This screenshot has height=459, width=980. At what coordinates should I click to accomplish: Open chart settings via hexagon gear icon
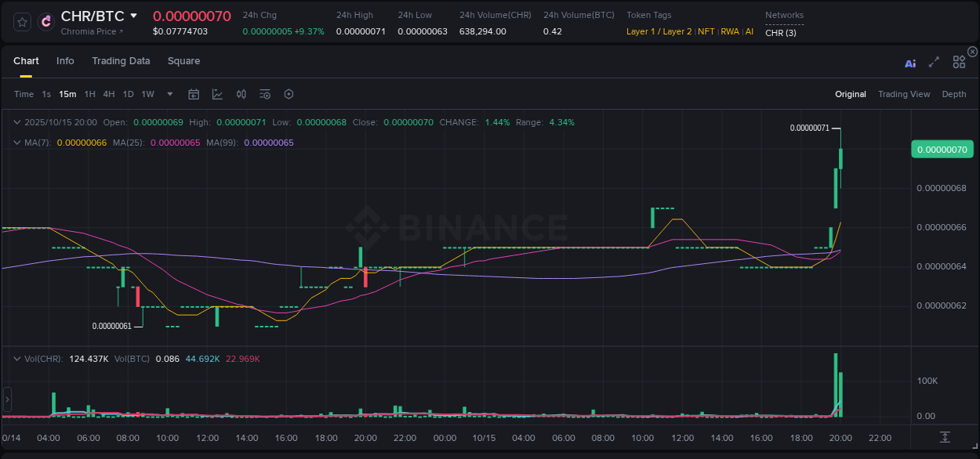click(289, 94)
